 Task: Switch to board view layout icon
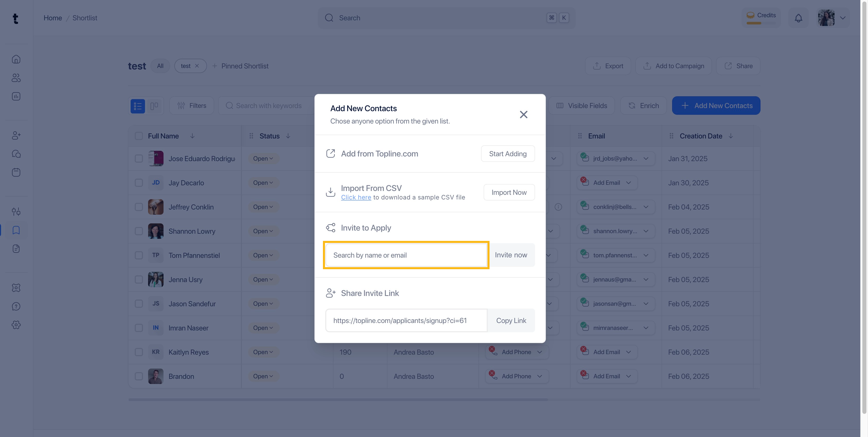(x=154, y=106)
